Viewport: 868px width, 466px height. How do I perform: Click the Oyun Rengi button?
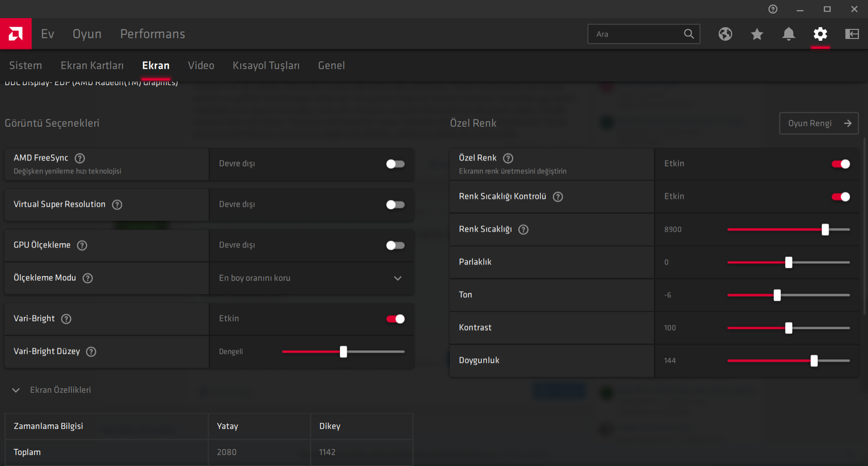point(819,124)
